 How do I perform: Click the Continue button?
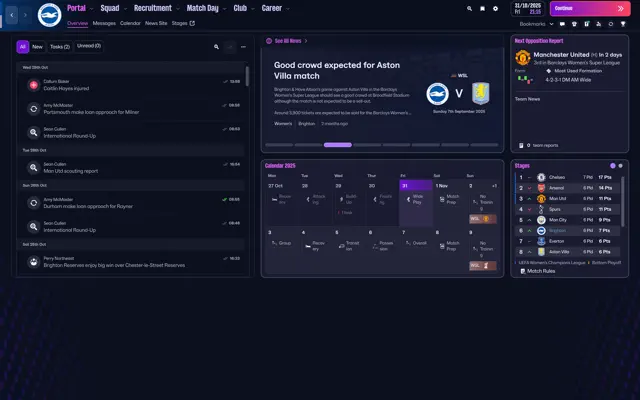tap(590, 9)
